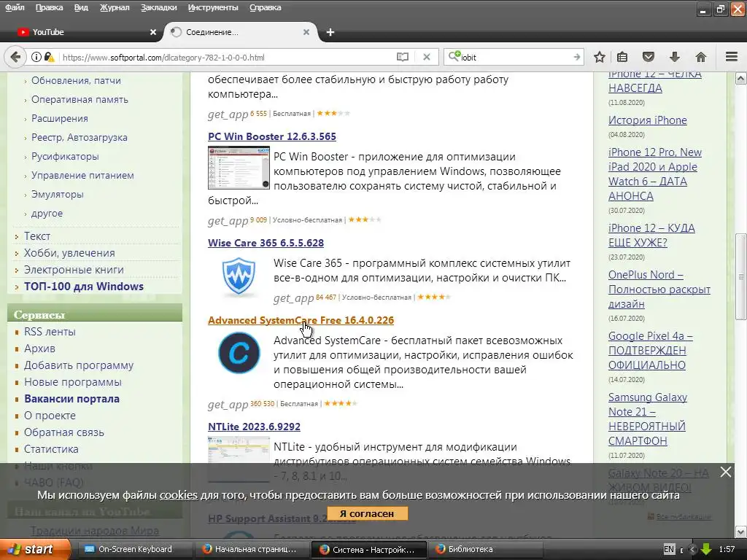Open Вид menu
The image size is (747, 560).
click(81, 7)
